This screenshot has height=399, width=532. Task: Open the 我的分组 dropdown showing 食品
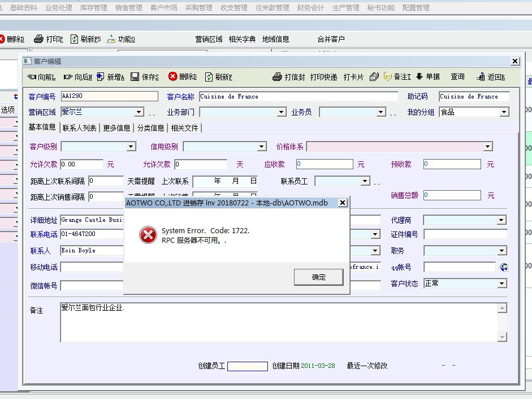point(504,113)
